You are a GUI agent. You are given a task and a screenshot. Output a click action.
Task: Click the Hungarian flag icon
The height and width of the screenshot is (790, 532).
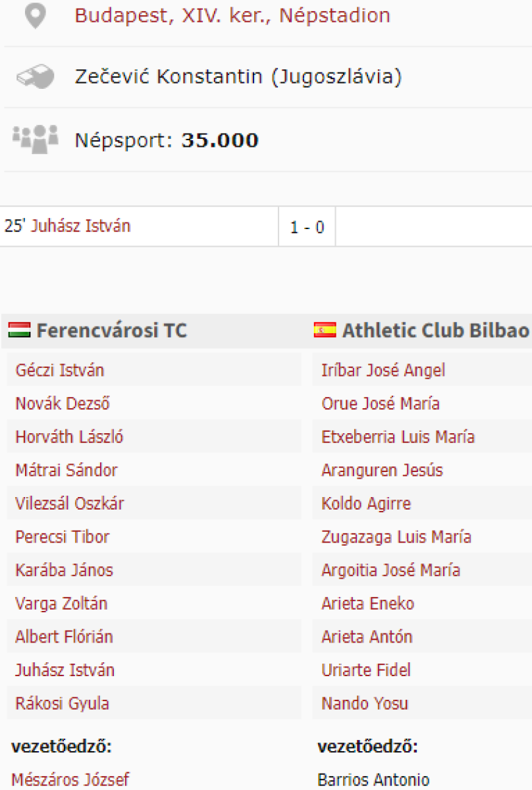[x=20, y=330]
